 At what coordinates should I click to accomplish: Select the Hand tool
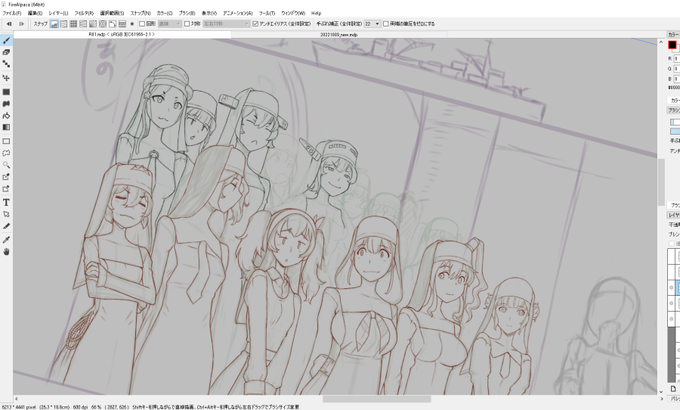(6, 252)
